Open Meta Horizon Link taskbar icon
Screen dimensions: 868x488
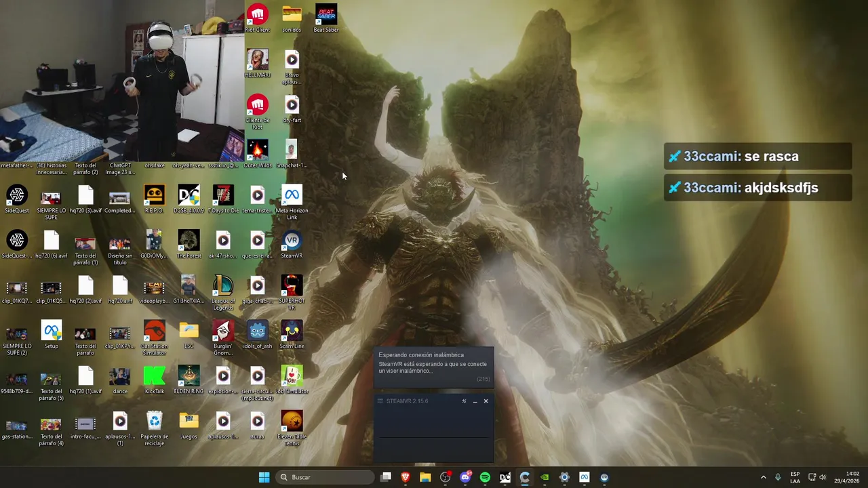(585, 477)
